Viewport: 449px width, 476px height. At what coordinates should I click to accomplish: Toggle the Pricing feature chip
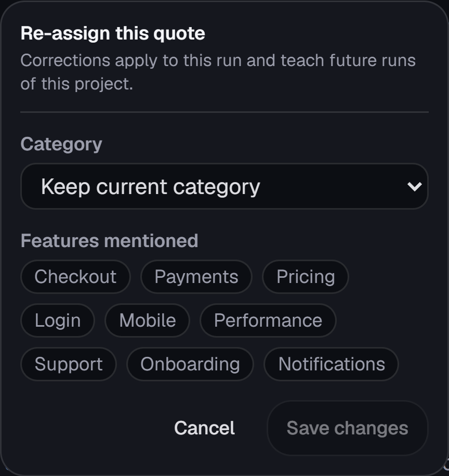[x=306, y=277]
